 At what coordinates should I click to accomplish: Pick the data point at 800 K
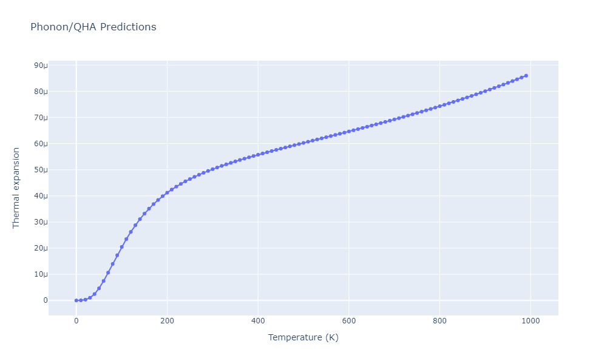click(x=439, y=106)
